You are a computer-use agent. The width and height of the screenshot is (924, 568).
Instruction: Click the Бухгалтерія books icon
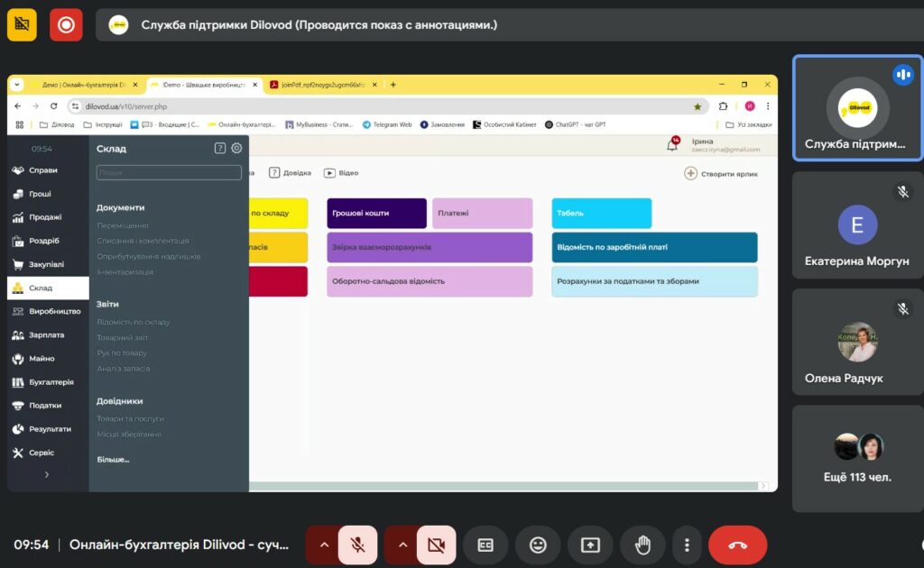click(18, 382)
